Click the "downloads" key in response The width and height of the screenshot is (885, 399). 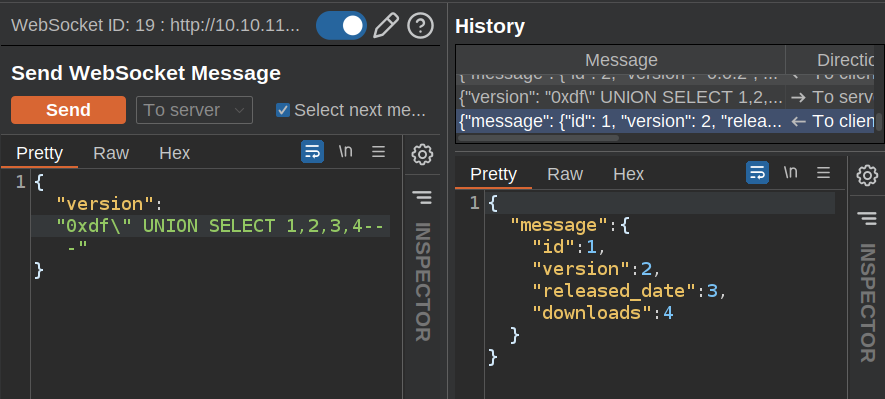592,313
